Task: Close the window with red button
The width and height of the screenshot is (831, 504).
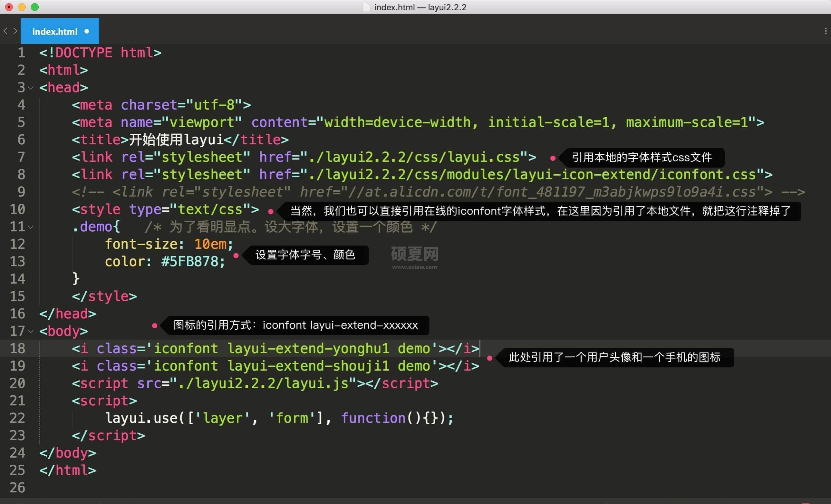Action: 9,7
